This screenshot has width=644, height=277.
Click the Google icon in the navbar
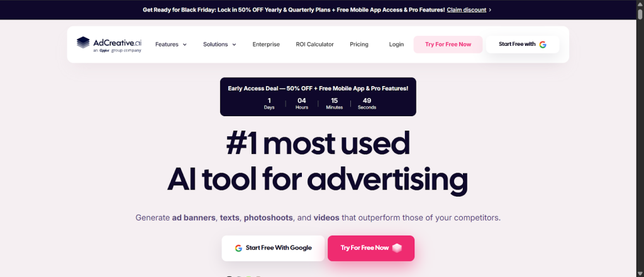point(542,45)
